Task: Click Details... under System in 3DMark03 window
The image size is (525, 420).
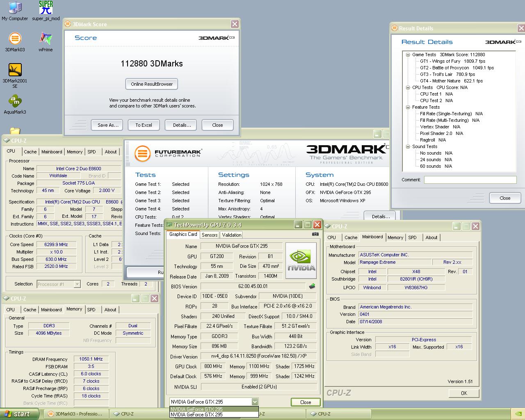Action: pos(381,216)
